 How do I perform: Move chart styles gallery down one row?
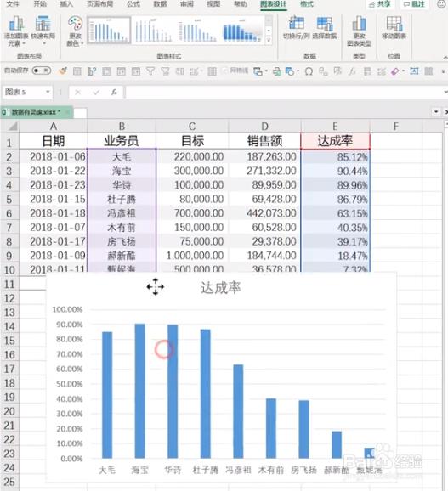pos(269,31)
